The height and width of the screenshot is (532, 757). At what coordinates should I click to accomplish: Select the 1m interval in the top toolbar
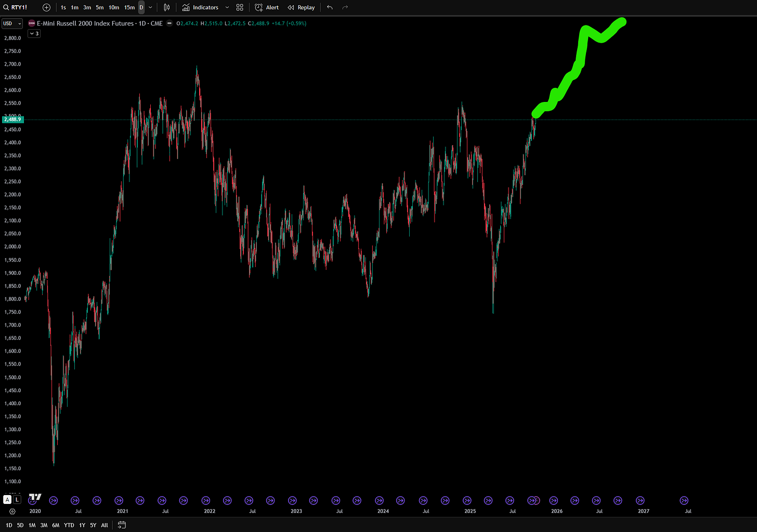[75, 7]
